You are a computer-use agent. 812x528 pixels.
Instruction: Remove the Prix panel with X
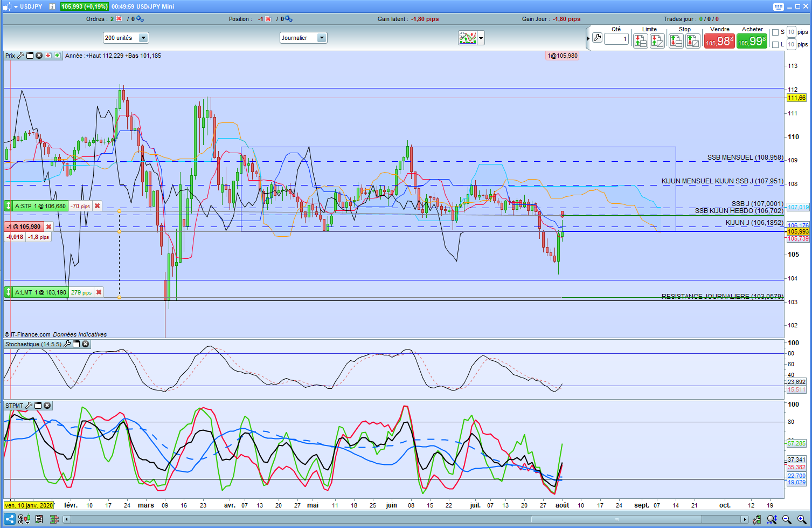39,56
